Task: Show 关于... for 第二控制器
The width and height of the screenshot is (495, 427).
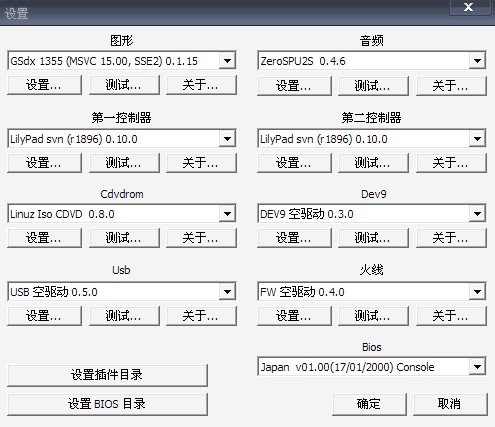Action: coord(451,163)
